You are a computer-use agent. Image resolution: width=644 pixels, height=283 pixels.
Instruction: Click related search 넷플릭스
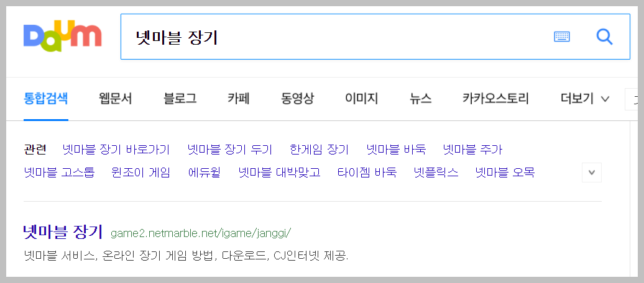click(x=436, y=173)
